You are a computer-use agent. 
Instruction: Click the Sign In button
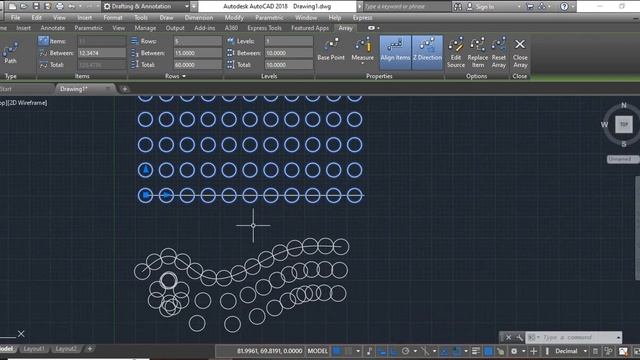pos(484,7)
